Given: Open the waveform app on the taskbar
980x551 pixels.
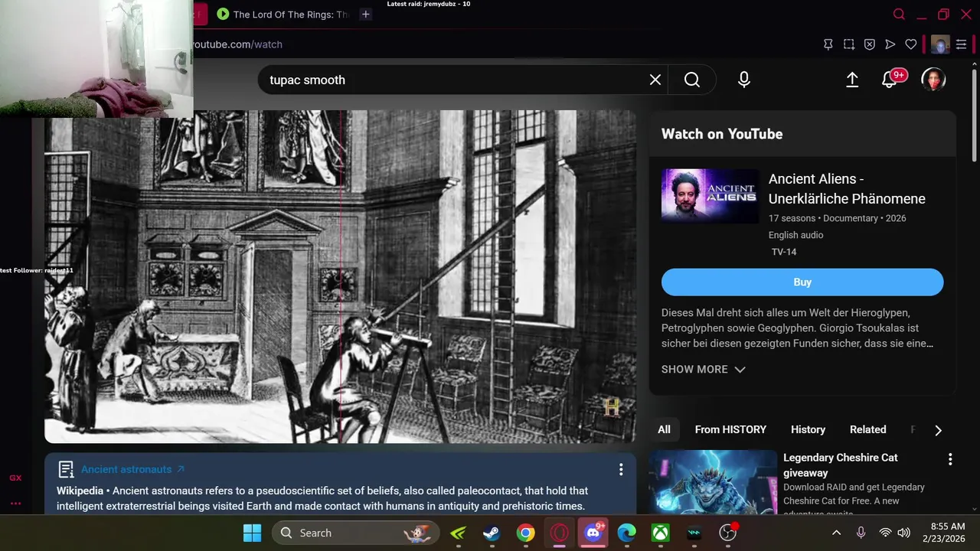Looking at the screenshot, I should click(694, 533).
